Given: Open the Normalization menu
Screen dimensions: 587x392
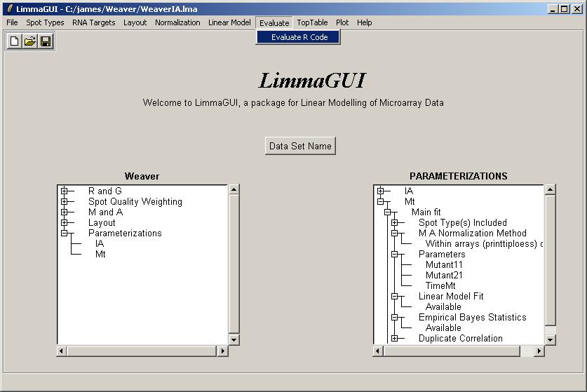Looking at the screenshot, I should pos(177,22).
